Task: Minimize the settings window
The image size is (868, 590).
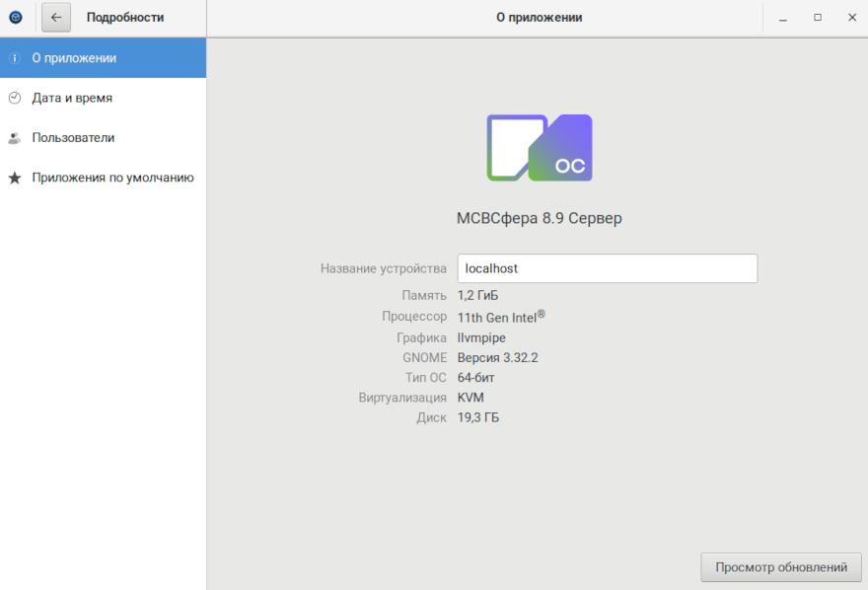Action: click(782, 18)
